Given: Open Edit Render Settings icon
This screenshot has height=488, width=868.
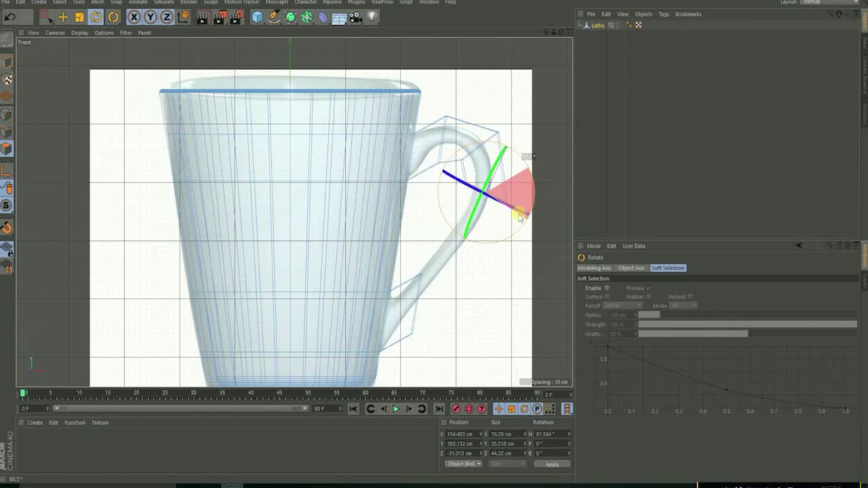Looking at the screenshot, I should tap(237, 17).
